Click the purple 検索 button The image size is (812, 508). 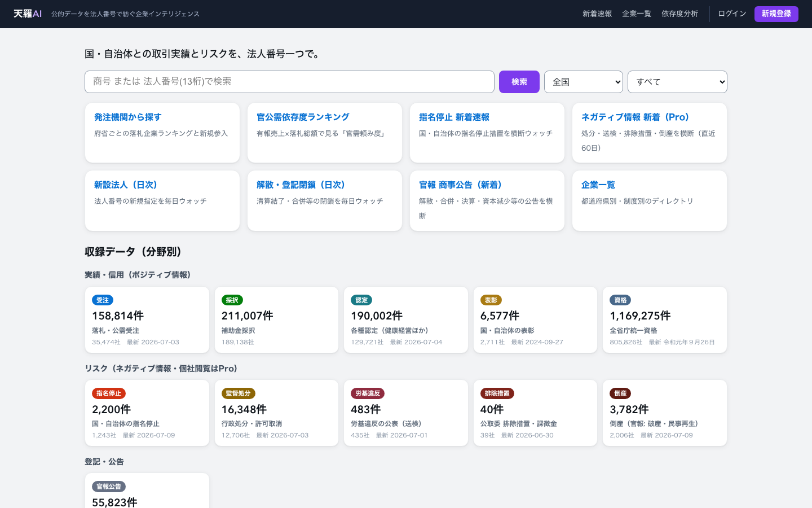(x=519, y=82)
